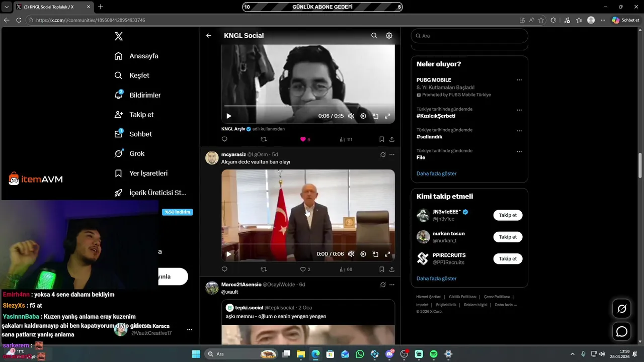This screenshot has height=362, width=644.
Task: Like mcyarasiz's post with 2 likes
Action: click(305, 269)
